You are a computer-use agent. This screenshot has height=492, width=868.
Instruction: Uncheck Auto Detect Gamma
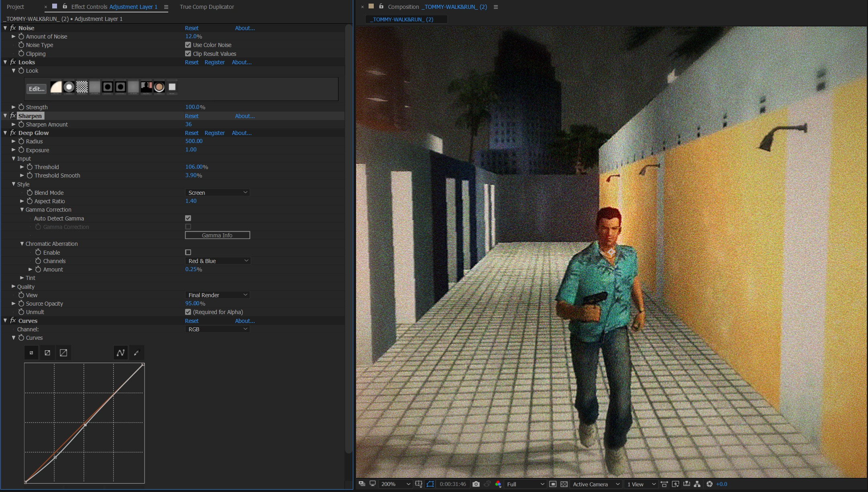[x=188, y=218]
